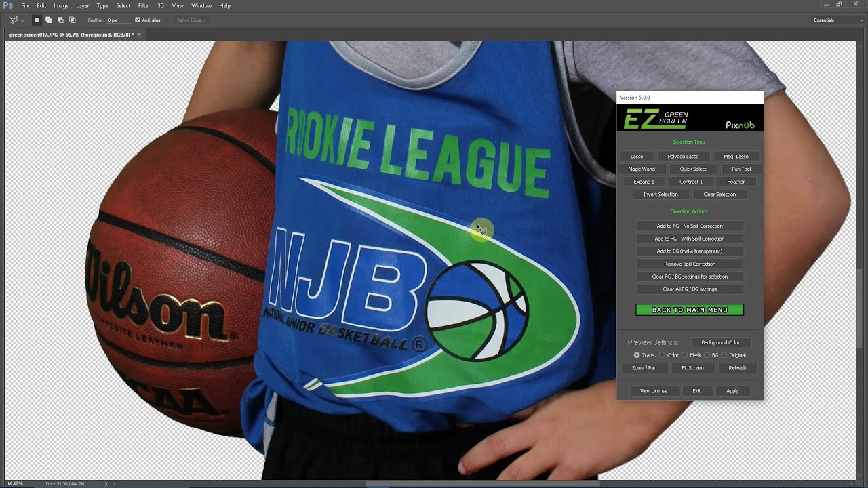Open the Window menu
Screen dimensions: 868x488
tap(201, 5)
